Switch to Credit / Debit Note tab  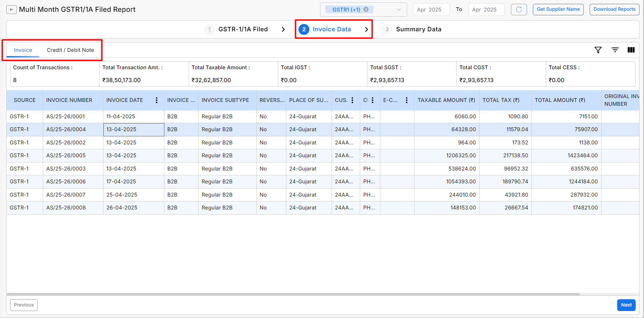(70, 50)
